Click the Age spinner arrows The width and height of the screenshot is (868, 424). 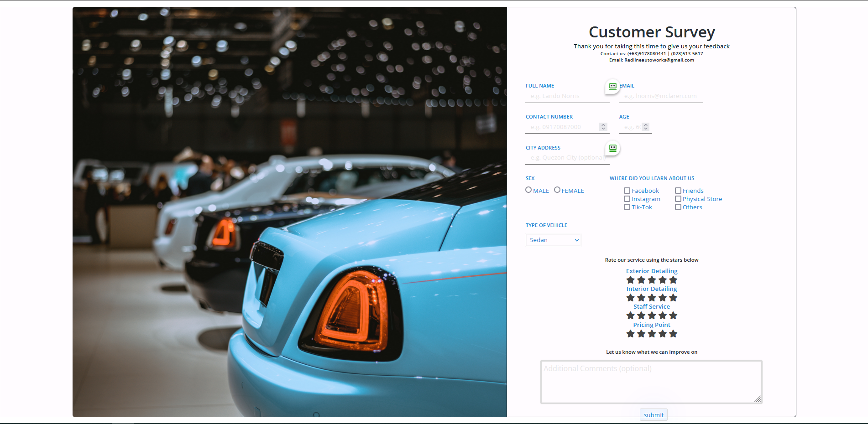646,127
